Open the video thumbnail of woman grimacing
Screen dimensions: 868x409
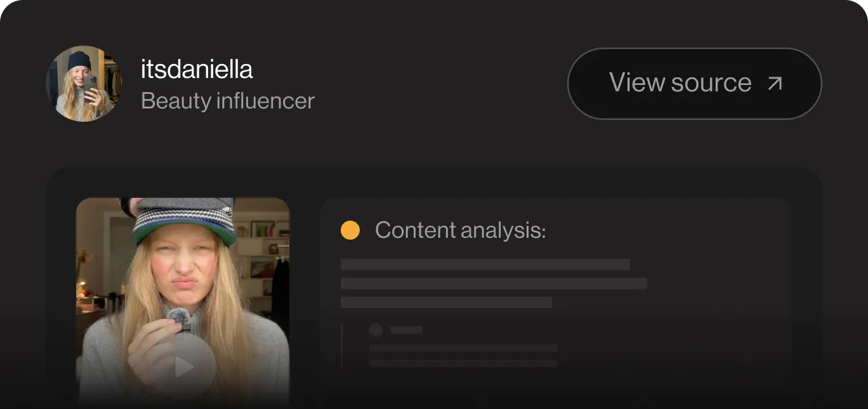(183, 302)
